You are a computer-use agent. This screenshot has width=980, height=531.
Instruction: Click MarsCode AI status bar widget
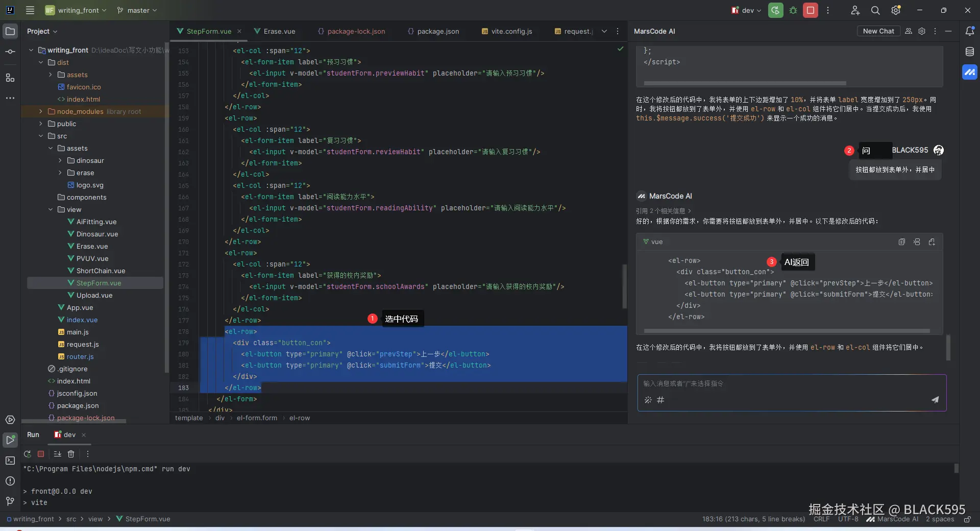tap(892, 519)
